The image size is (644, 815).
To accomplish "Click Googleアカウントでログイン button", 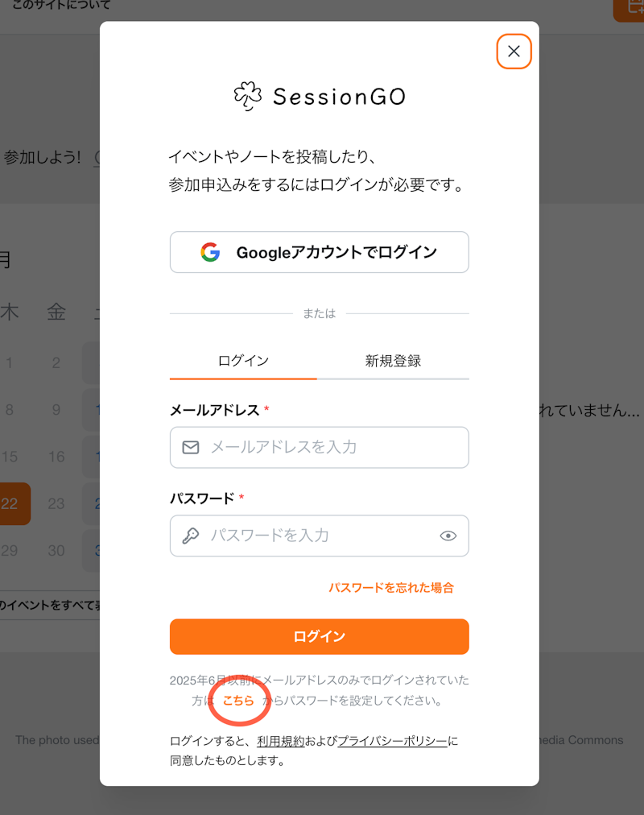I will [319, 252].
